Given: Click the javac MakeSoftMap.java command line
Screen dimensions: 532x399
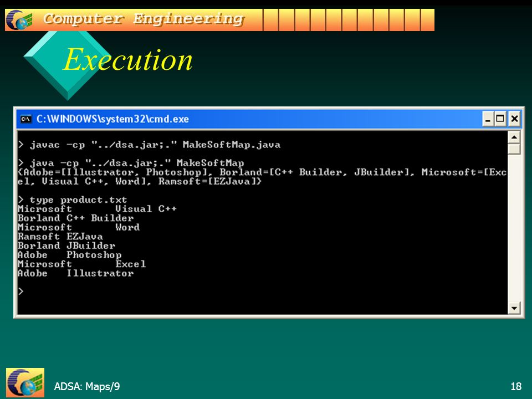Looking at the screenshot, I should (x=149, y=145).
